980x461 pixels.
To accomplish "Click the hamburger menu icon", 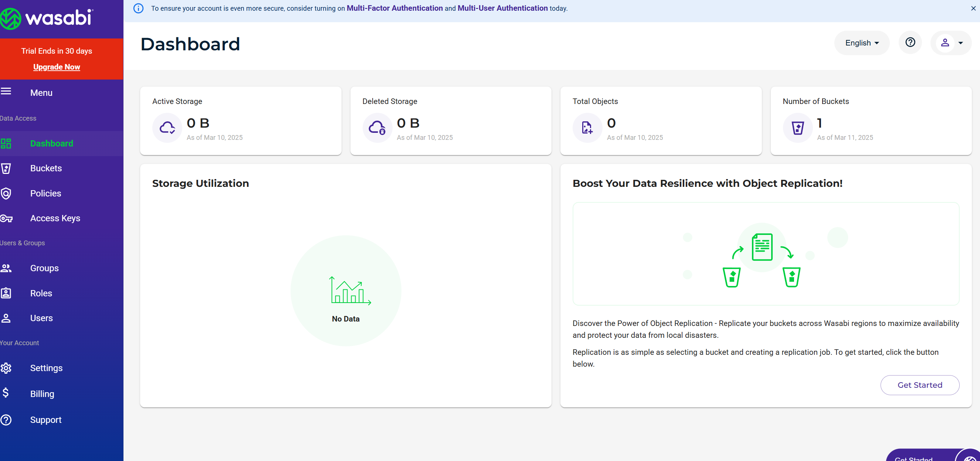I will point(6,91).
